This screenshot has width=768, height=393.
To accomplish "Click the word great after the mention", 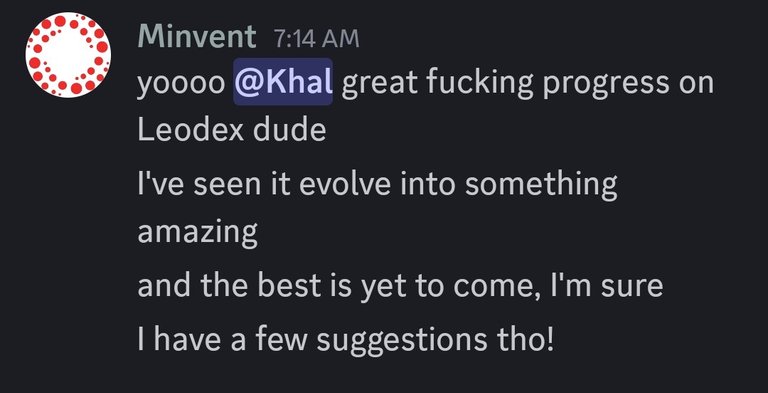I will coord(379,84).
